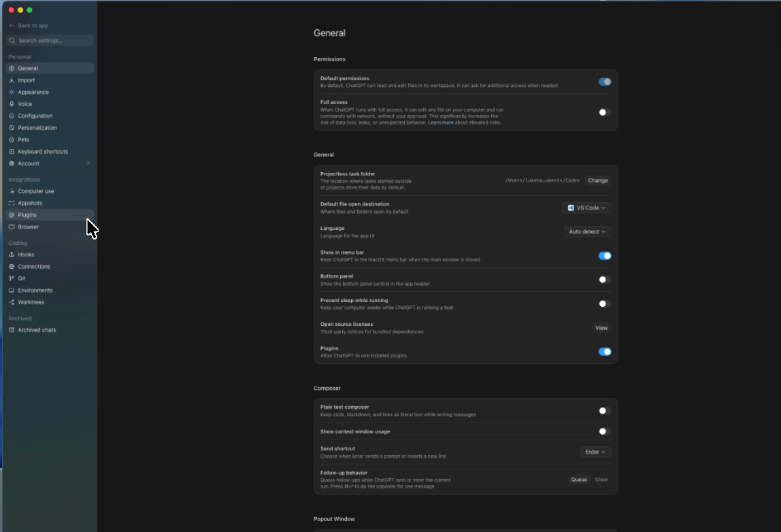Enable Show context window usage
This screenshot has width=781, height=532.
[x=605, y=431]
